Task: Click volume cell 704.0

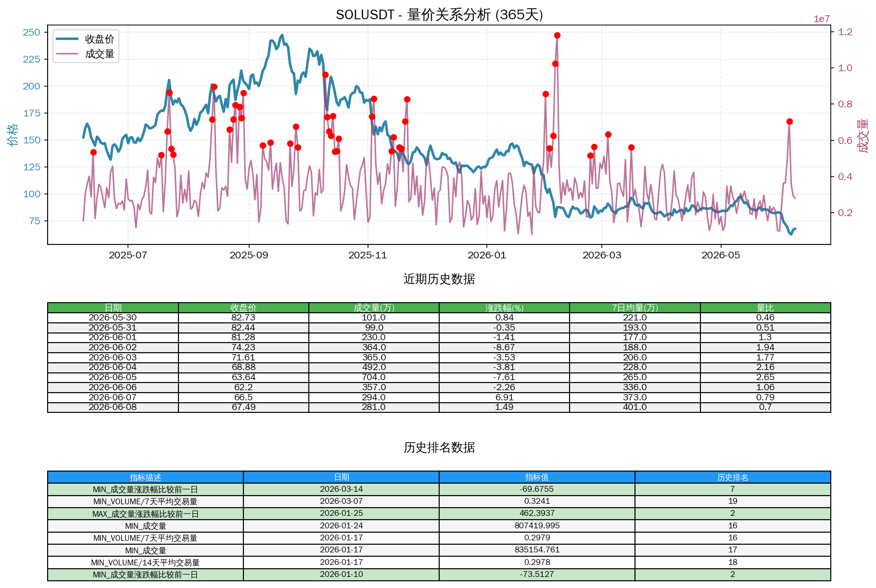Action: (374, 377)
